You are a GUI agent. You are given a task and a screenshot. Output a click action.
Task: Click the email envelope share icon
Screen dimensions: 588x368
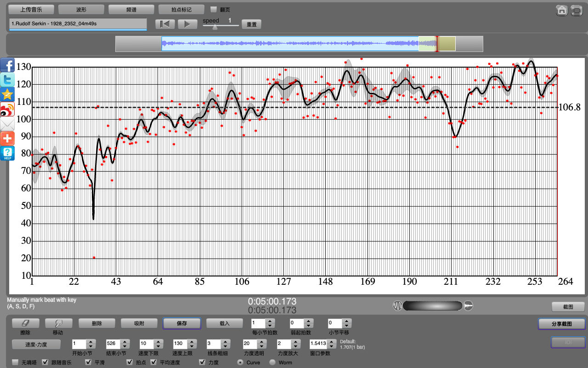[7, 124]
